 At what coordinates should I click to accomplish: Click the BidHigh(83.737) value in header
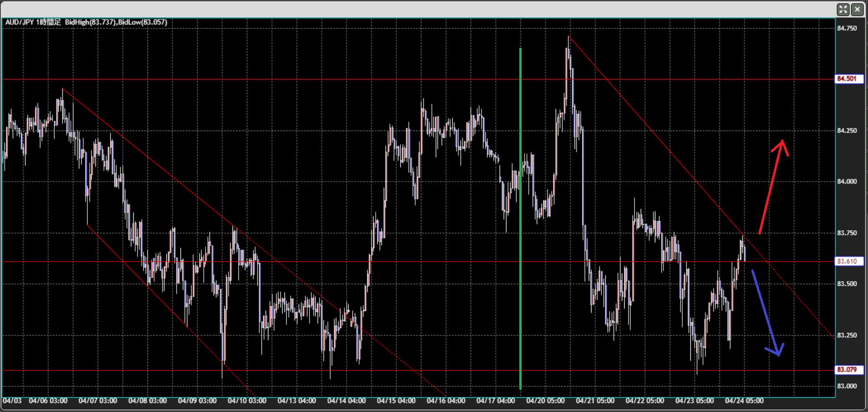click(91, 22)
